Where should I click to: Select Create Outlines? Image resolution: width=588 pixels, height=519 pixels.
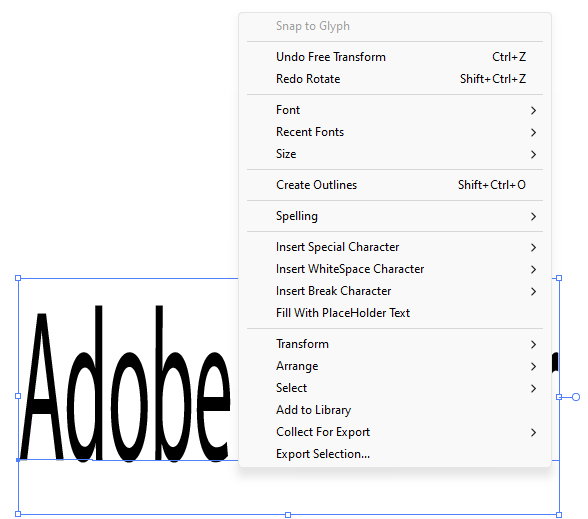(x=395, y=185)
